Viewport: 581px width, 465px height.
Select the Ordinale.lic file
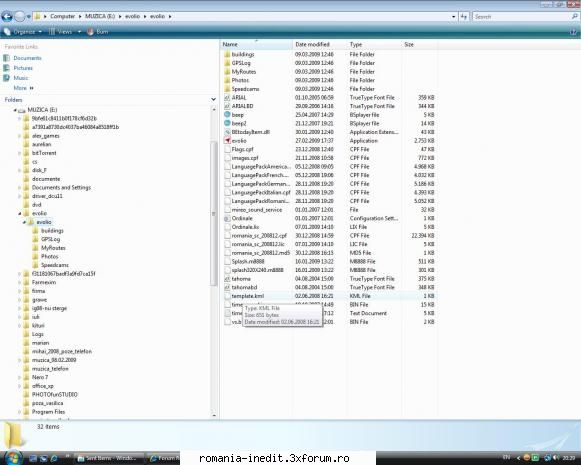coord(245,227)
